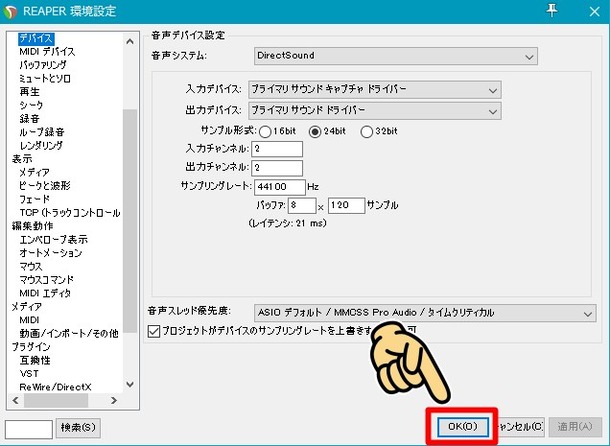Open the 音声システム DirectSound dropdown
Screen dimensions: 610x446
click(396, 56)
